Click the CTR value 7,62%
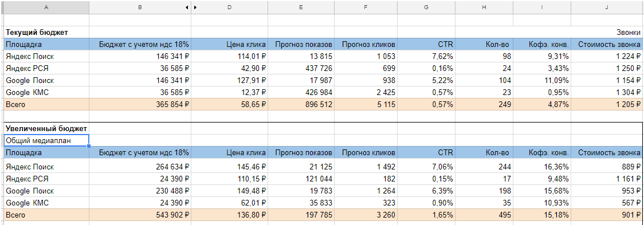Image resolution: width=644 pixels, height=225 pixels. (x=426, y=56)
